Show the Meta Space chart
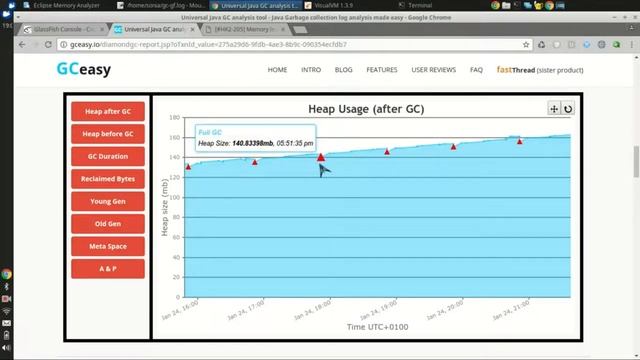This screenshot has width=640, height=360. (x=108, y=246)
